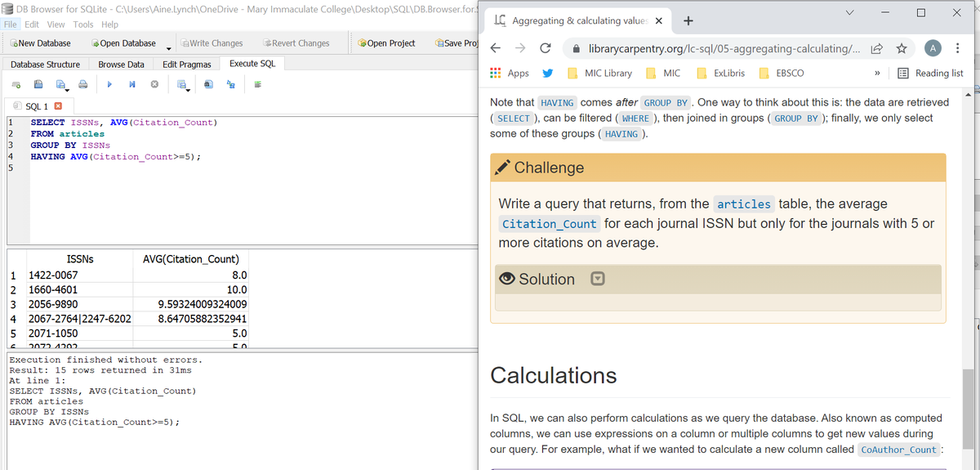Viewport: 980px width, 470px height.
Task: Open the View menu in DB Browser
Action: point(56,25)
